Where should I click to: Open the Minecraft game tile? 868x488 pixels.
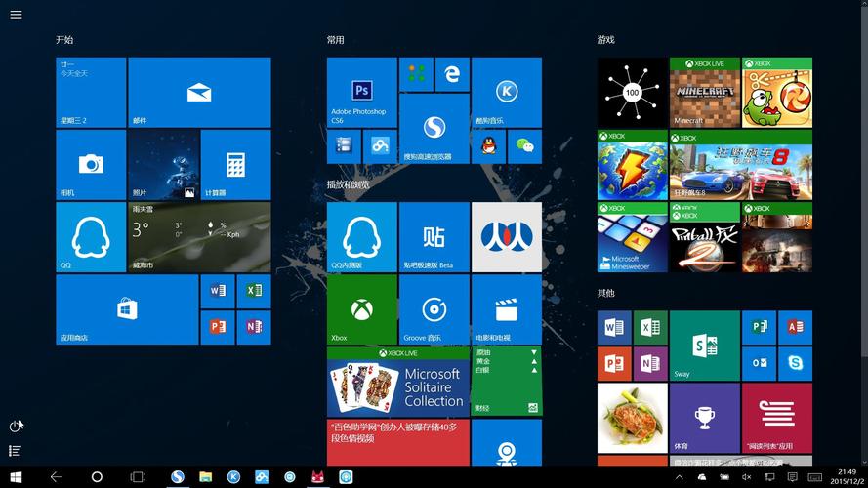704,92
